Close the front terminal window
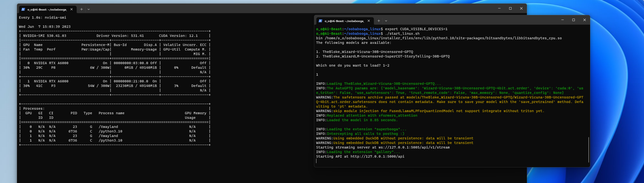The height and width of the screenshot is (183, 644). click(585, 20)
